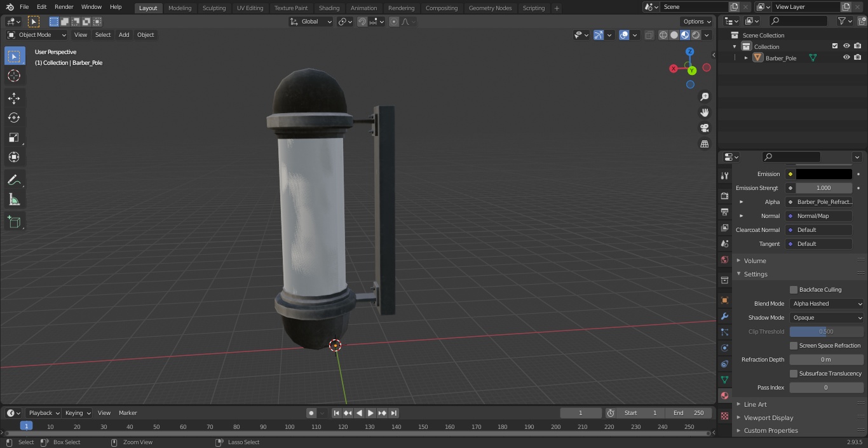Toggle snapping magnet button

point(362,22)
